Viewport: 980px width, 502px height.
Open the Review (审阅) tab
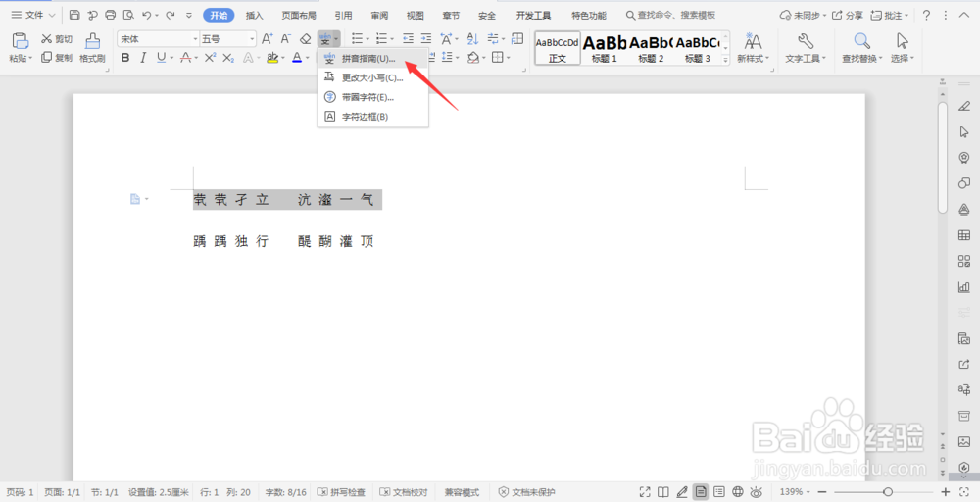(378, 15)
